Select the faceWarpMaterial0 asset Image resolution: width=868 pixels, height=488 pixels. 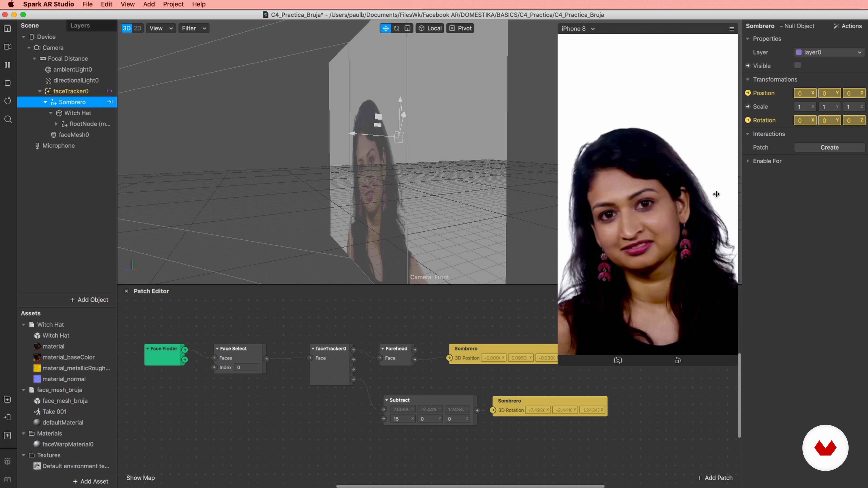click(68, 445)
